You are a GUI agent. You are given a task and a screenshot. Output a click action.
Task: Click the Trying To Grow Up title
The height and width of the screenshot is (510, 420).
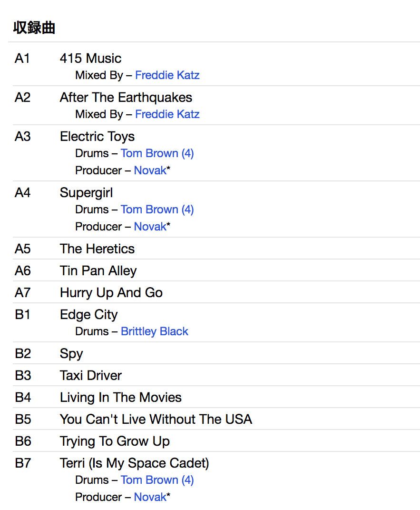[115, 441]
